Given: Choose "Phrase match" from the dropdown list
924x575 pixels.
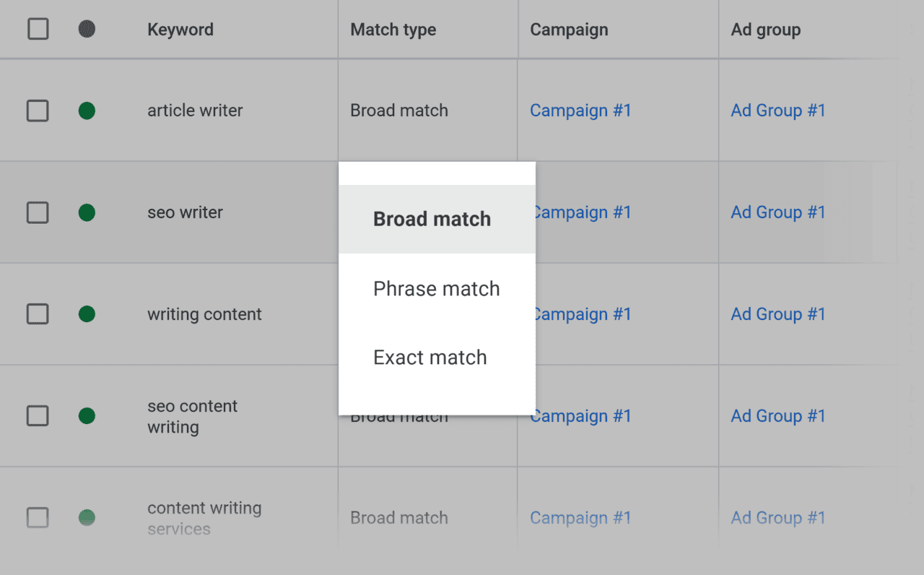Looking at the screenshot, I should [x=436, y=288].
